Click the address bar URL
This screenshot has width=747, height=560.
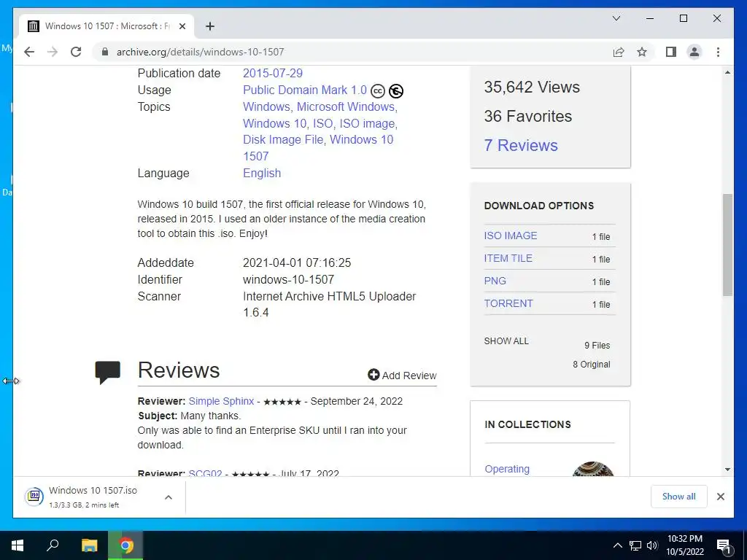(200, 52)
